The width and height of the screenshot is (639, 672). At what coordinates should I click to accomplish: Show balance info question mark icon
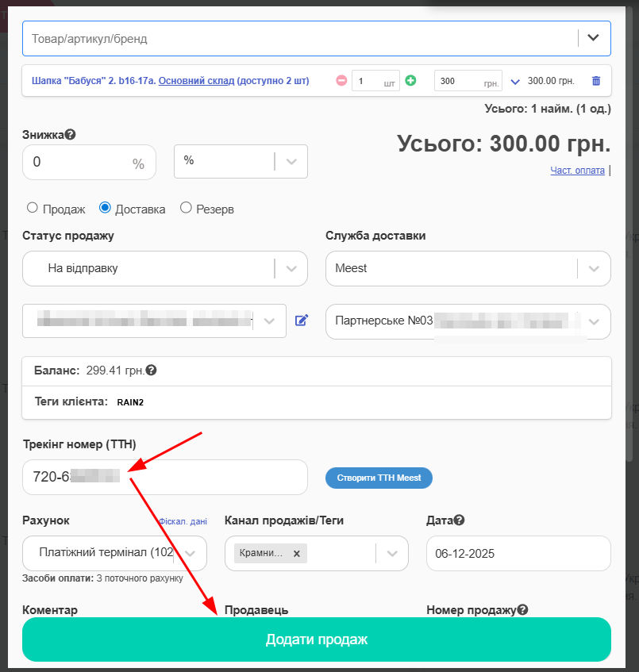tap(152, 370)
